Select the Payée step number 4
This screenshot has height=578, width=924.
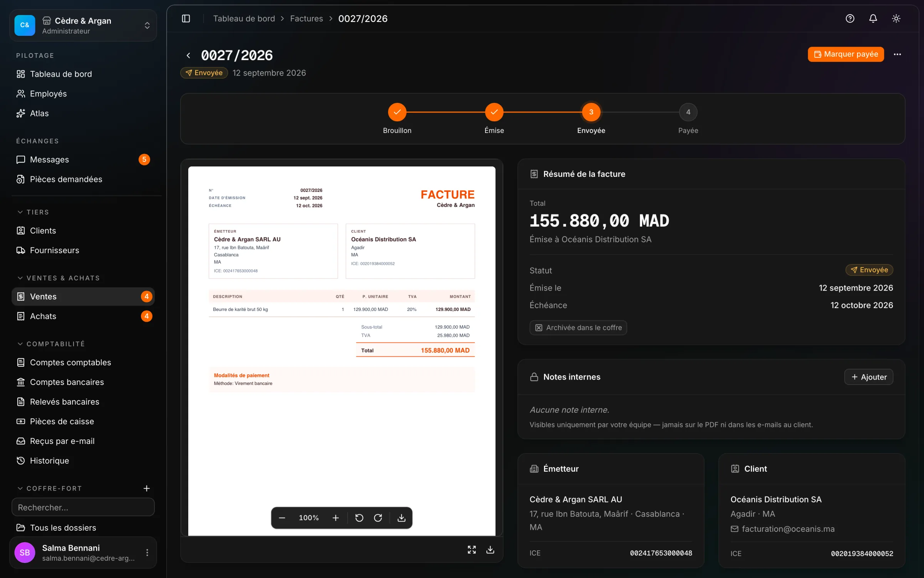tap(688, 112)
